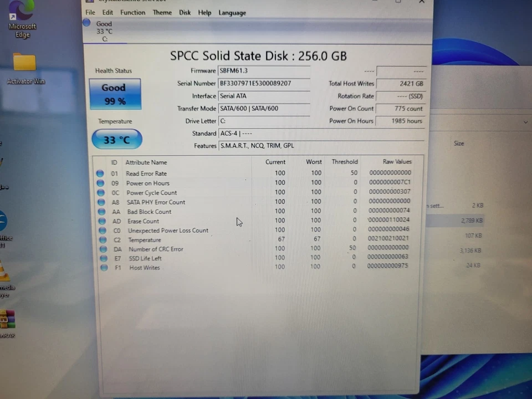
Task: Click the Features field
Action: pyautogui.click(x=321, y=146)
